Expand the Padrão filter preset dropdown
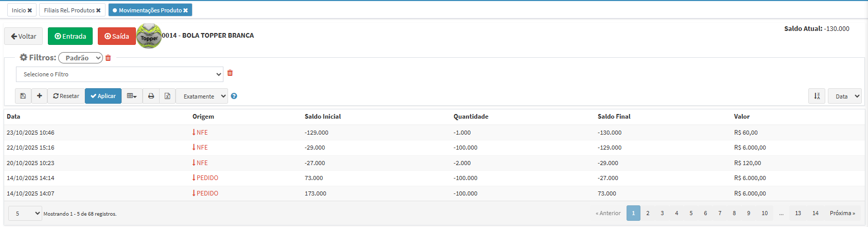The height and width of the screenshot is (227, 868). 81,58
